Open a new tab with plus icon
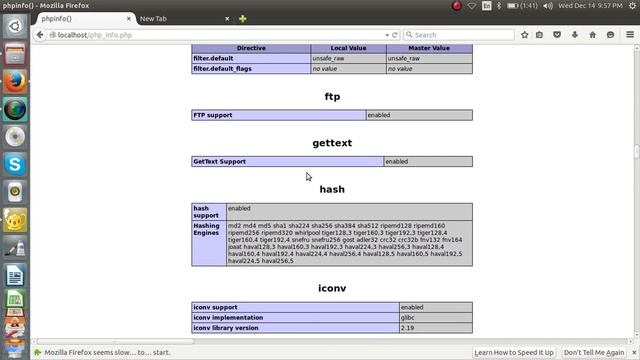This screenshot has width=640, height=360. click(242, 19)
